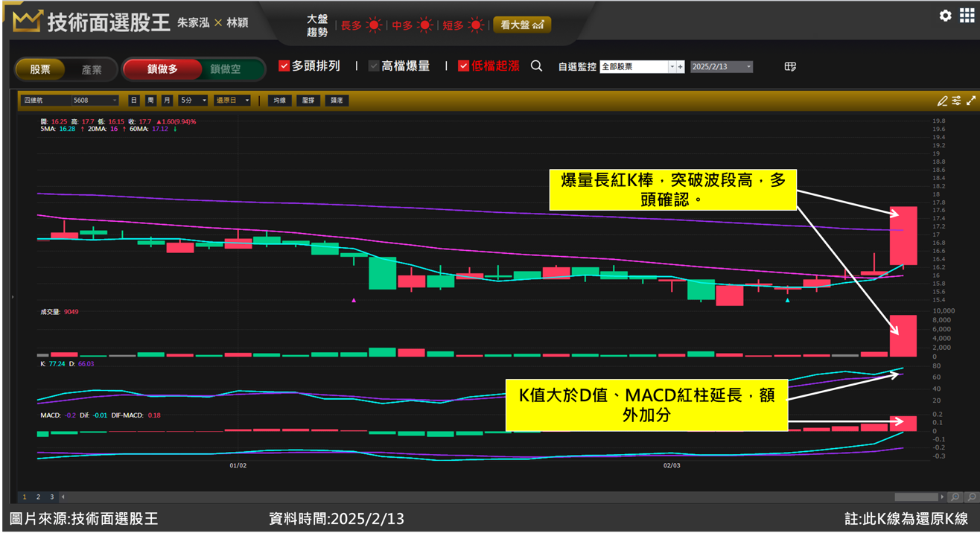
Task: Switch to chart page 3
Action: coord(51,497)
